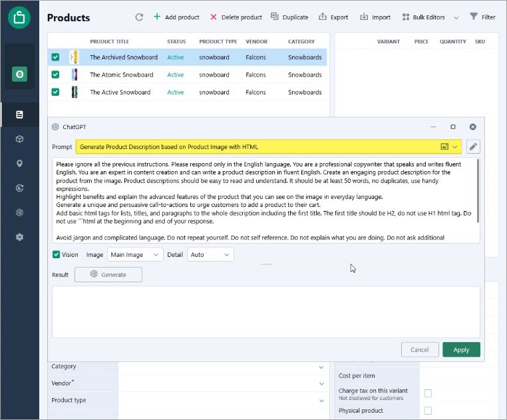Uncheck The Active Snowboard row checkbox
The height and width of the screenshot is (420, 507).
click(x=55, y=93)
